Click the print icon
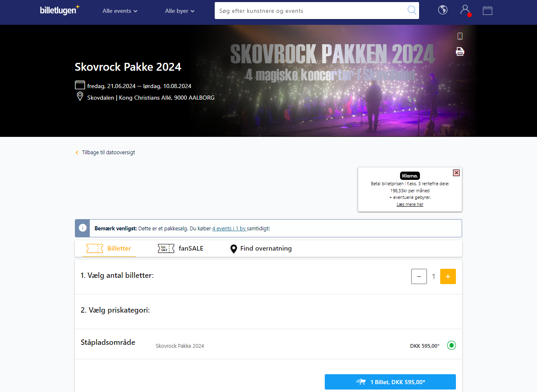The width and height of the screenshot is (537, 392). [x=460, y=51]
